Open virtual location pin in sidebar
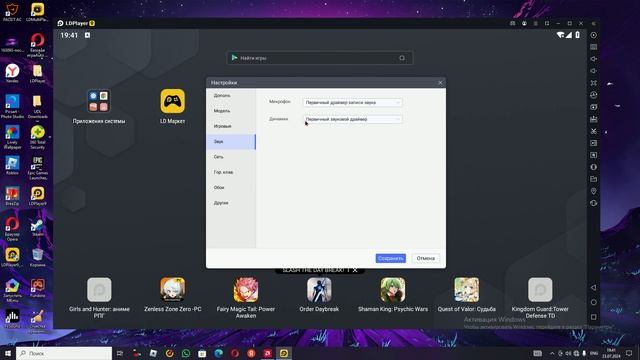This screenshot has height=360, width=640. point(593,191)
